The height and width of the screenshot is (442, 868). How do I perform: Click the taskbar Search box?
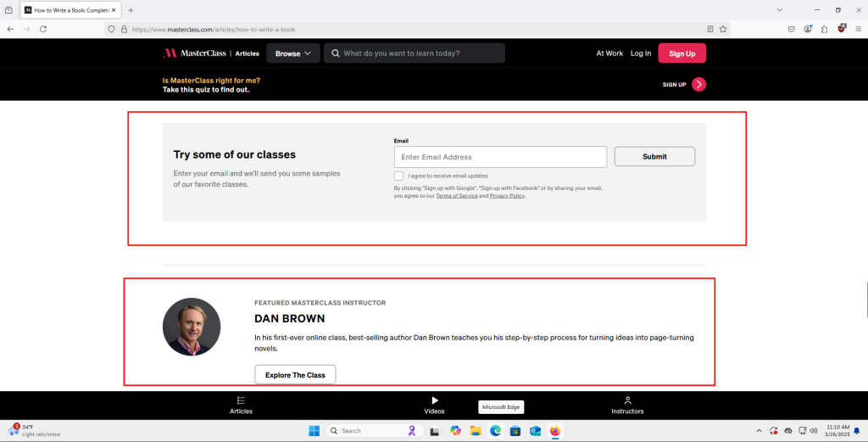375,430
